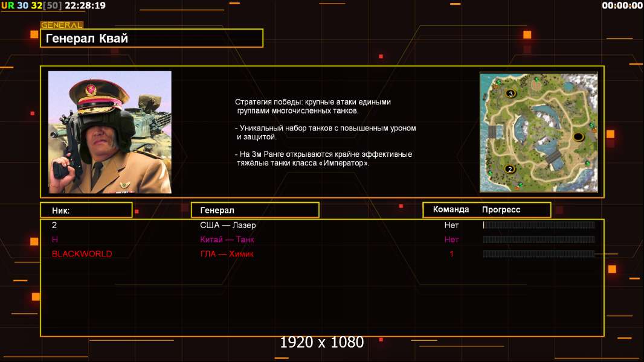Click the bridge on minimap's left edge
Viewport: 644px width, 362px height.
492,132
